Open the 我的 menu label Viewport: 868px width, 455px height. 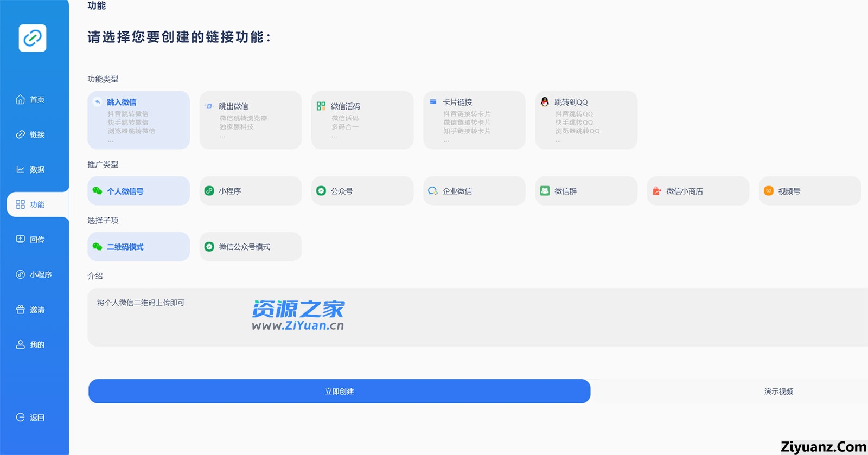(37, 344)
